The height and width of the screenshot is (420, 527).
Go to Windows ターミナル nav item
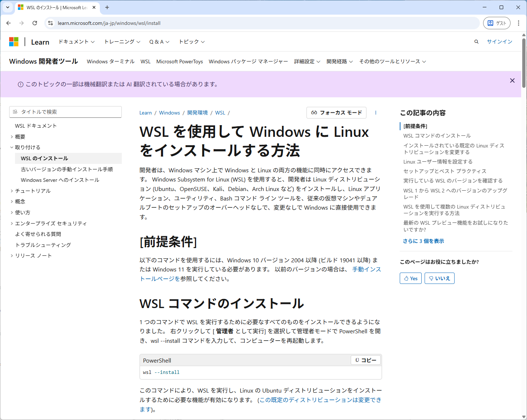pos(110,61)
